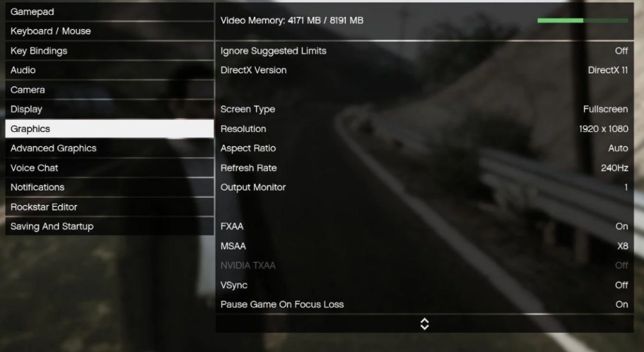The image size is (644, 352).
Task: Change Resolution 1920 x 1080 value
Action: 603,129
